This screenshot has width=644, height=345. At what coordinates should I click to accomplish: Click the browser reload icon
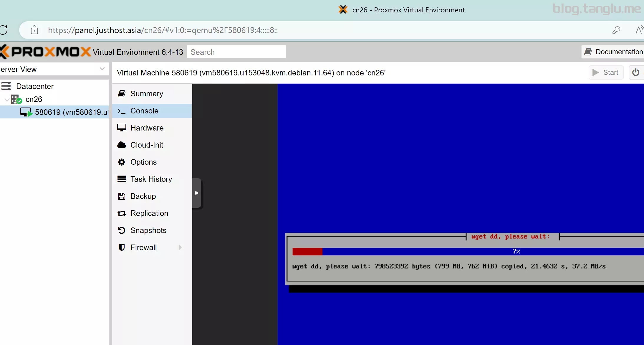(x=4, y=30)
